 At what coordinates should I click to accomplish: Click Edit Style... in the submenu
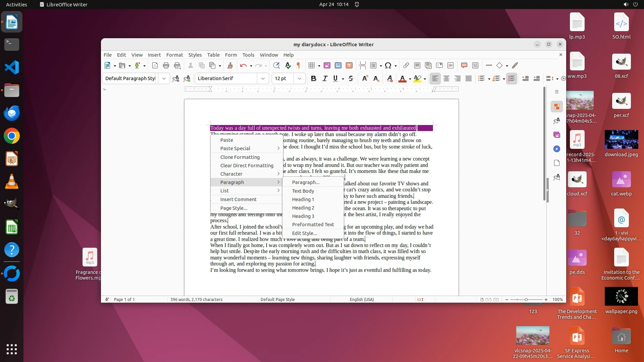click(x=304, y=233)
